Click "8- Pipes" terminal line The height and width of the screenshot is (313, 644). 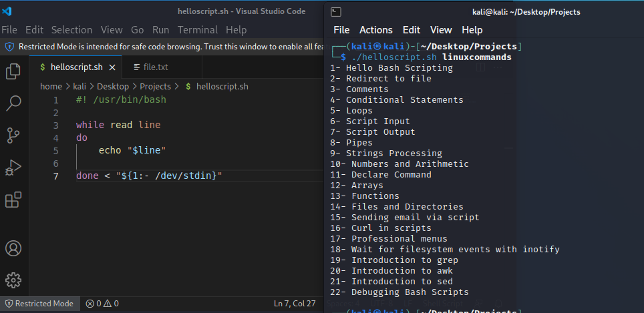(x=351, y=143)
